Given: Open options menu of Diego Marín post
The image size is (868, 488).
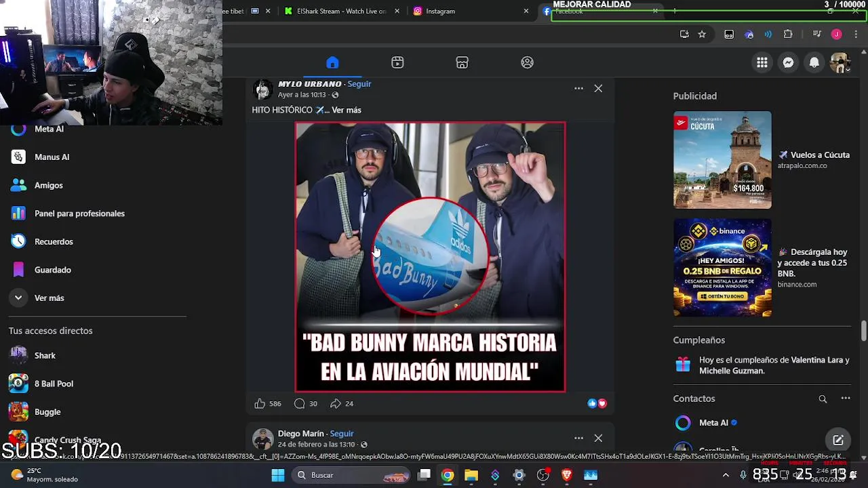Looking at the screenshot, I should [578, 438].
